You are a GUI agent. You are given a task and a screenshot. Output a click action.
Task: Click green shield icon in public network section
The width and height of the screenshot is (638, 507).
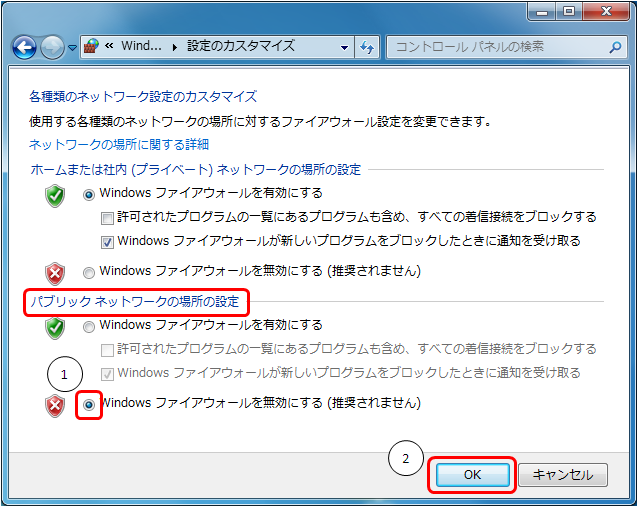[x=55, y=328]
